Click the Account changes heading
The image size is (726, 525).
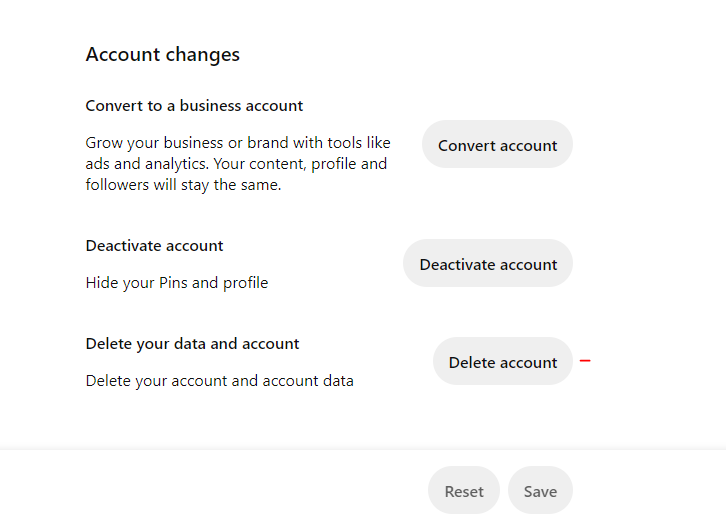(x=162, y=55)
